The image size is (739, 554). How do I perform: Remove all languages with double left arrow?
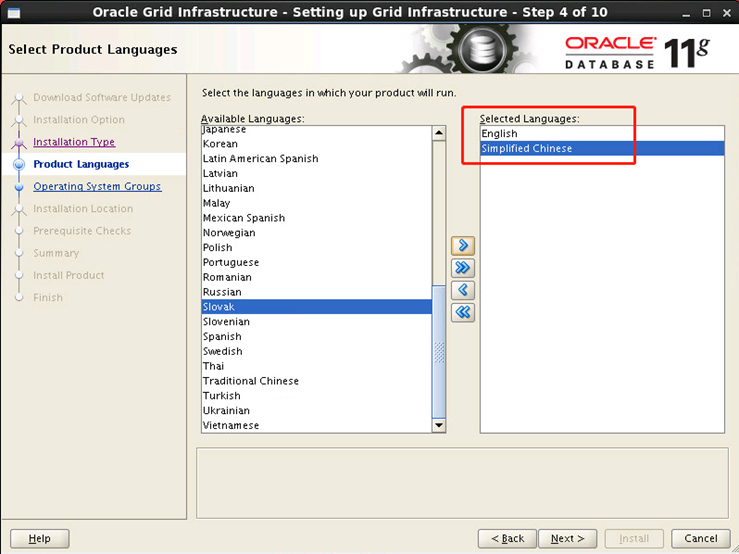[x=463, y=312]
